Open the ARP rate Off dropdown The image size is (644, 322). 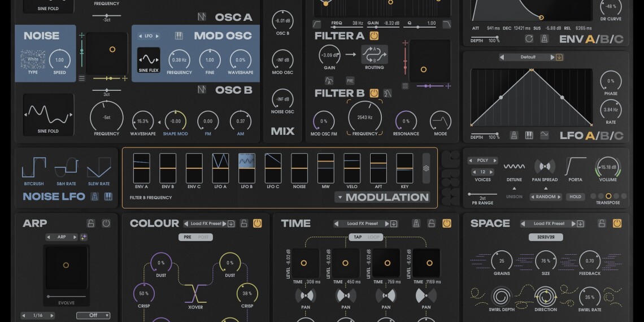pyautogui.click(x=93, y=316)
